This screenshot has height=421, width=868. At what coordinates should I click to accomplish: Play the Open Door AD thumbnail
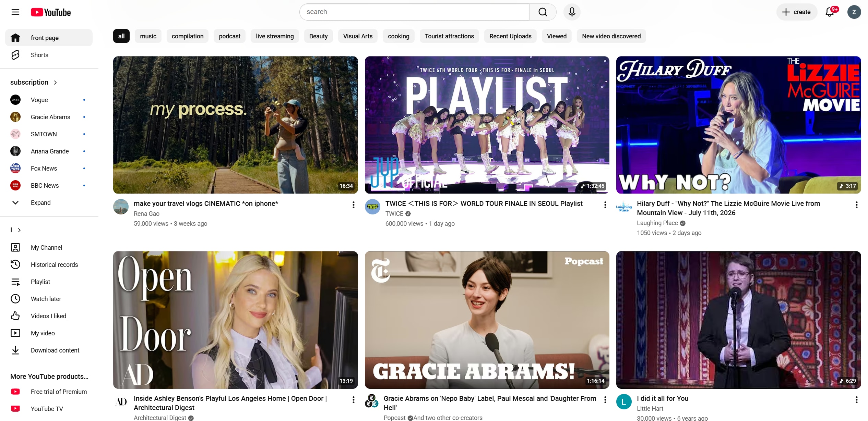[235, 320]
